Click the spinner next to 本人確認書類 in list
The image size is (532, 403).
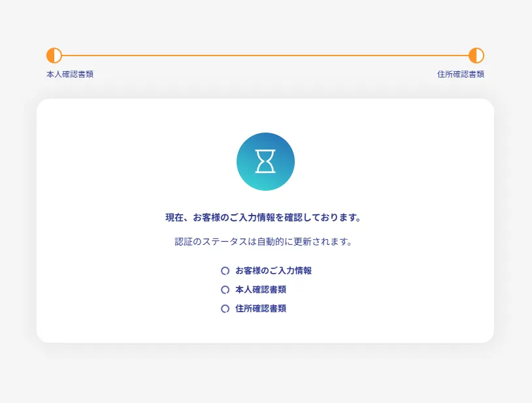click(225, 290)
